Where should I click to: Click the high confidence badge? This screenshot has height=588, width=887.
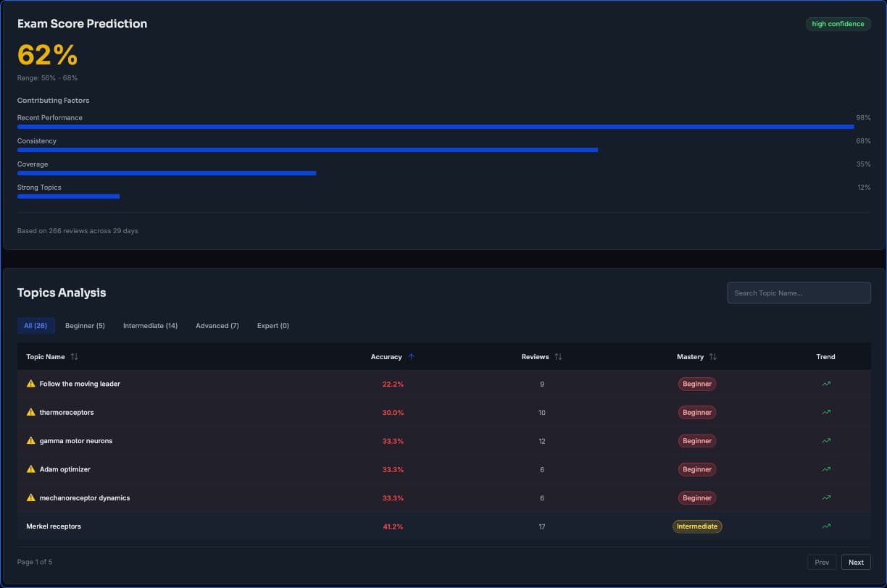(x=838, y=24)
